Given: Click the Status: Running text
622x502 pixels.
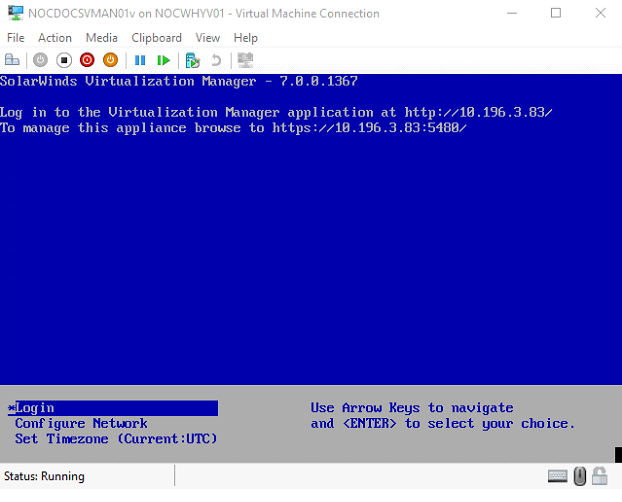Looking at the screenshot, I should (44, 476).
